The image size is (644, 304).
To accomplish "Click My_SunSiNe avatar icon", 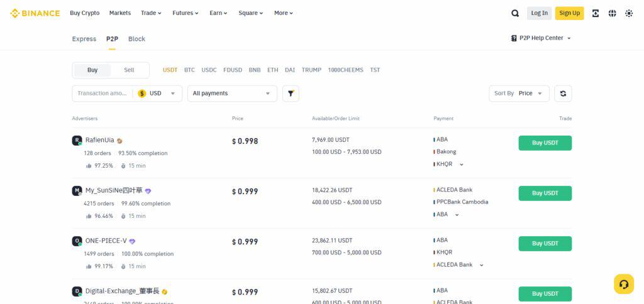I will pyautogui.click(x=77, y=191).
